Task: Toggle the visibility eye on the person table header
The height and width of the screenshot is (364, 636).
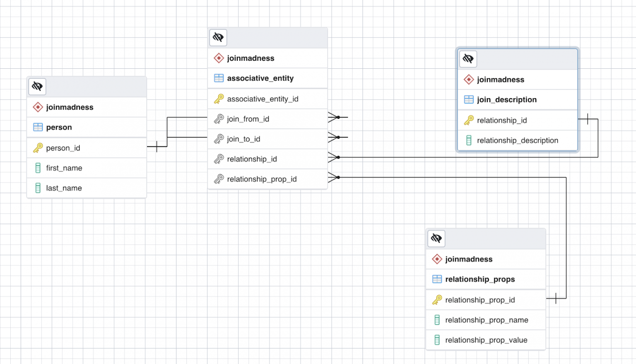Action: click(37, 86)
